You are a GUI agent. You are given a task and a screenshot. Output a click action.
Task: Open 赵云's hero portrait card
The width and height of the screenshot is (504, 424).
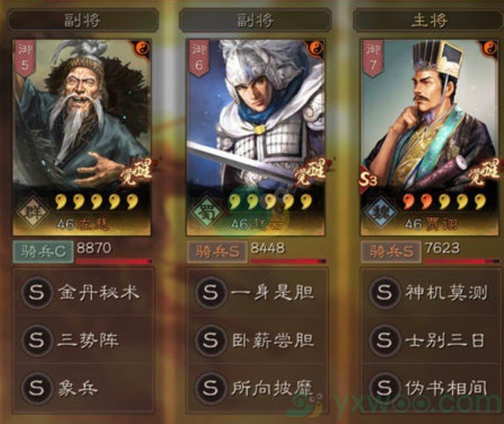click(256, 138)
